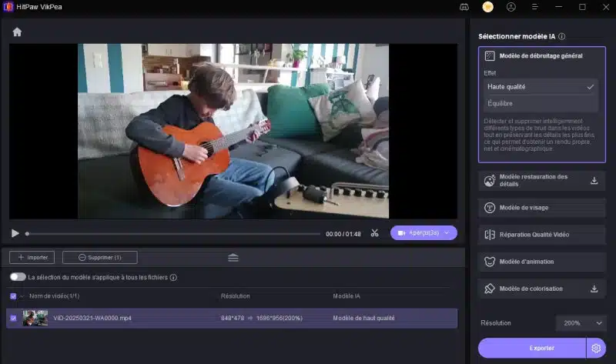
Task: Click the visage model face icon
Action: [490, 208]
